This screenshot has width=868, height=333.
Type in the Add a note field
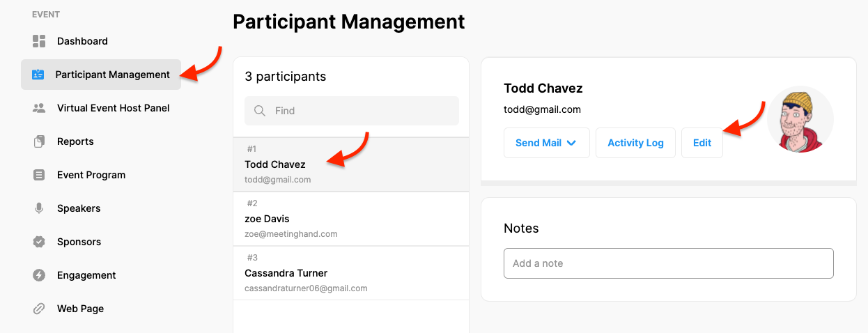[668, 263]
